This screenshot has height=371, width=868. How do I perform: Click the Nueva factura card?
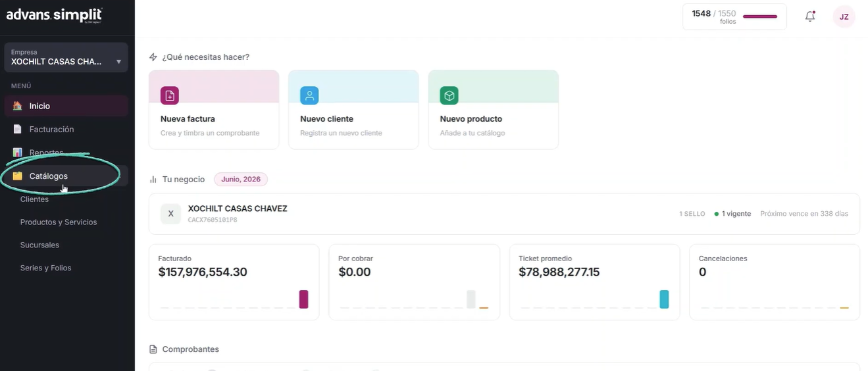[214, 110]
